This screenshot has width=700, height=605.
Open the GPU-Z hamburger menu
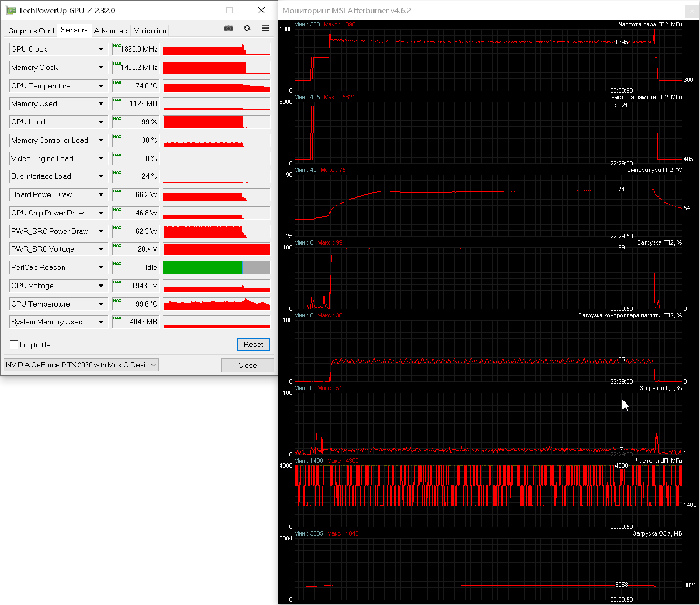click(x=265, y=28)
